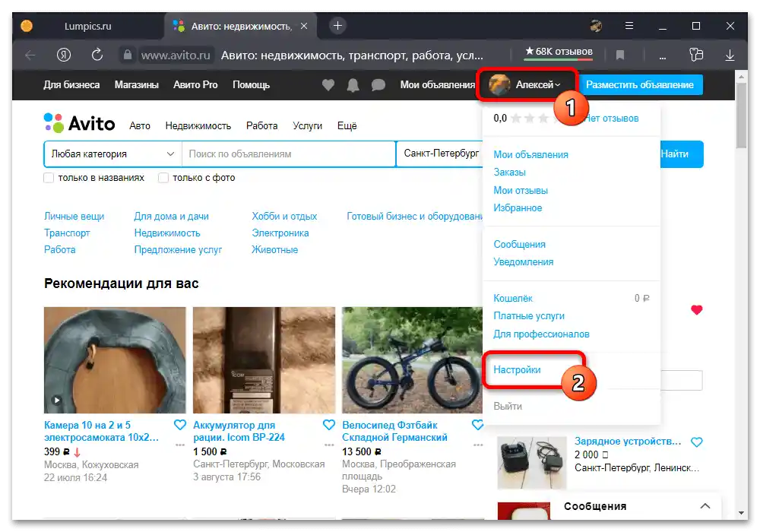Open Платные услуги in profile menu
Screen dimensions: 760x532
point(529,316)
